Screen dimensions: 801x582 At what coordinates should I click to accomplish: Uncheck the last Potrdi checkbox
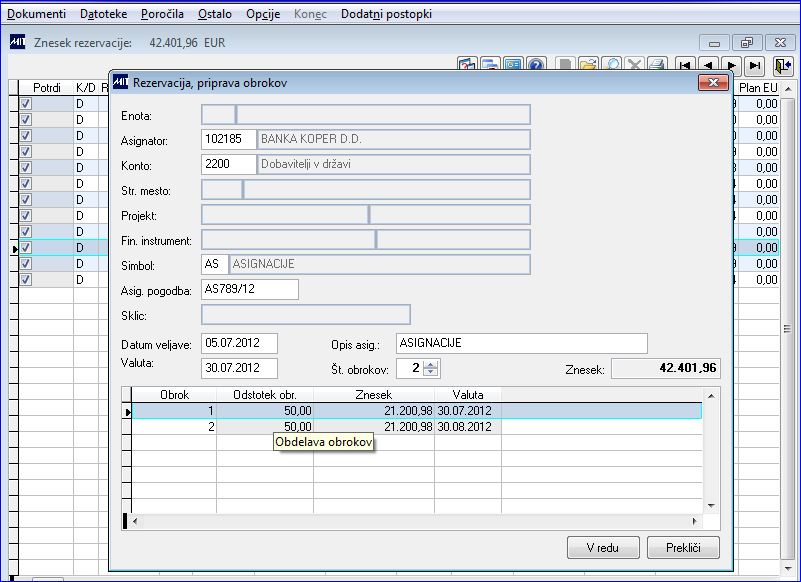(x=26, y=280)
